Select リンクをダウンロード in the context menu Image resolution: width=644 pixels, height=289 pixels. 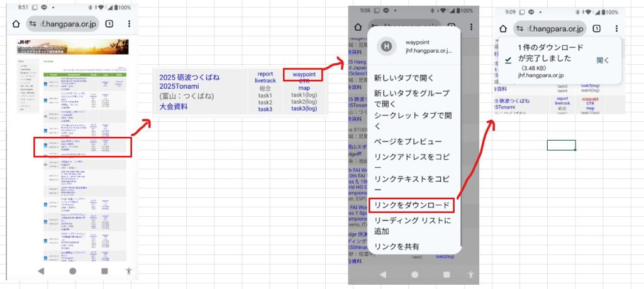[412, 205]
